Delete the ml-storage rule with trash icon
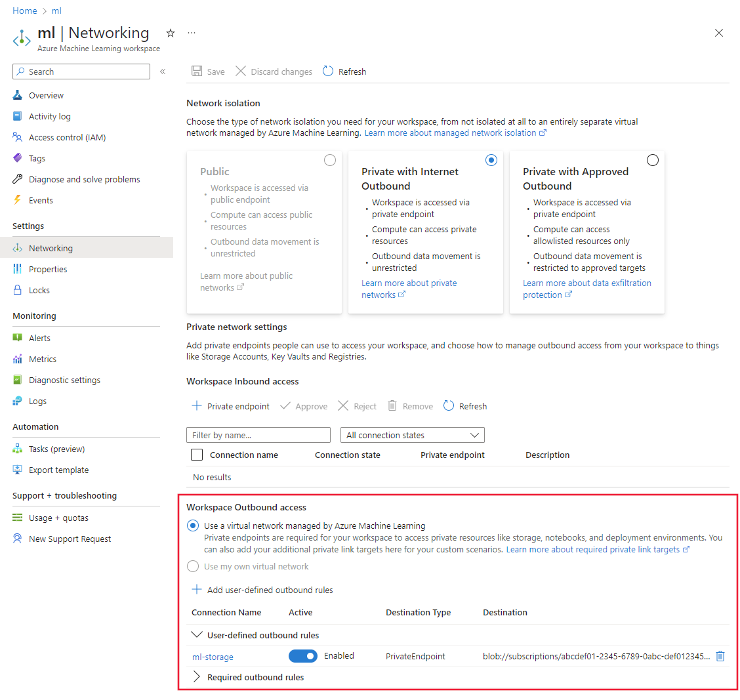 [720, 656]
